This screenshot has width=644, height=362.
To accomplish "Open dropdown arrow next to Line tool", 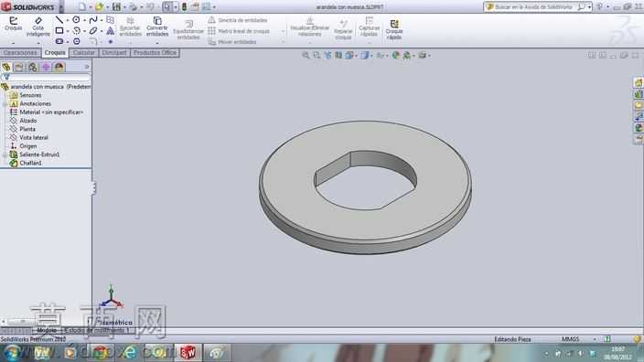I will (x=67, y=20).
